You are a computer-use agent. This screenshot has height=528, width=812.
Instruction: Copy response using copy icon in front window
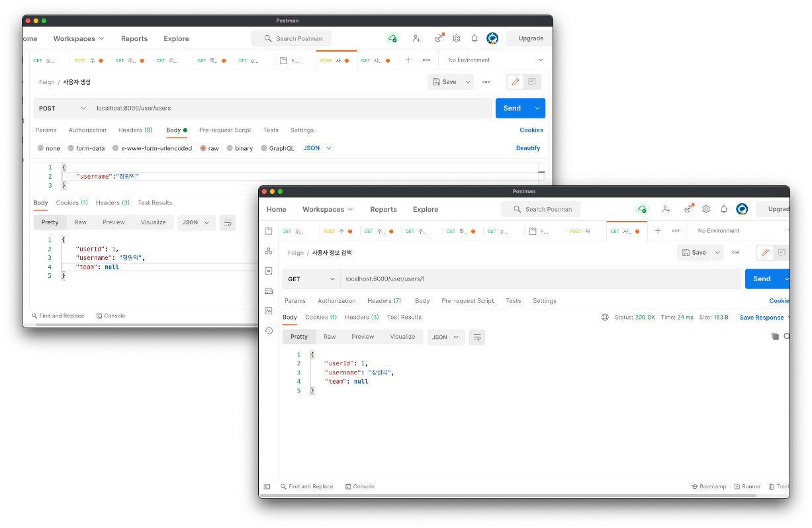pos(775,337)
